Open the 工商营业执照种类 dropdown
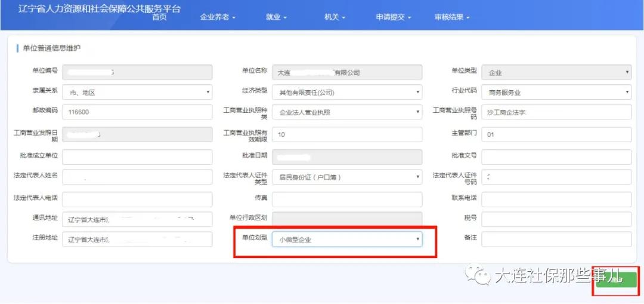 [347, 112]
